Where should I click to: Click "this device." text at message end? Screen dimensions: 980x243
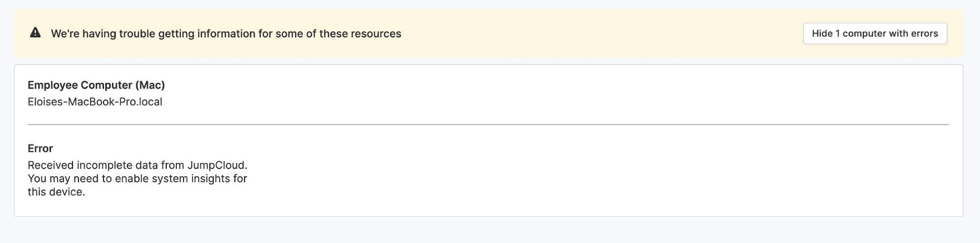coord(56,192)
